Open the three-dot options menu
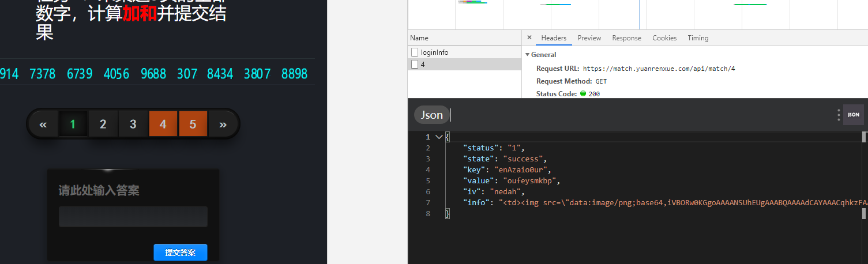Screen dimensions: 868x264 (839, 115)
